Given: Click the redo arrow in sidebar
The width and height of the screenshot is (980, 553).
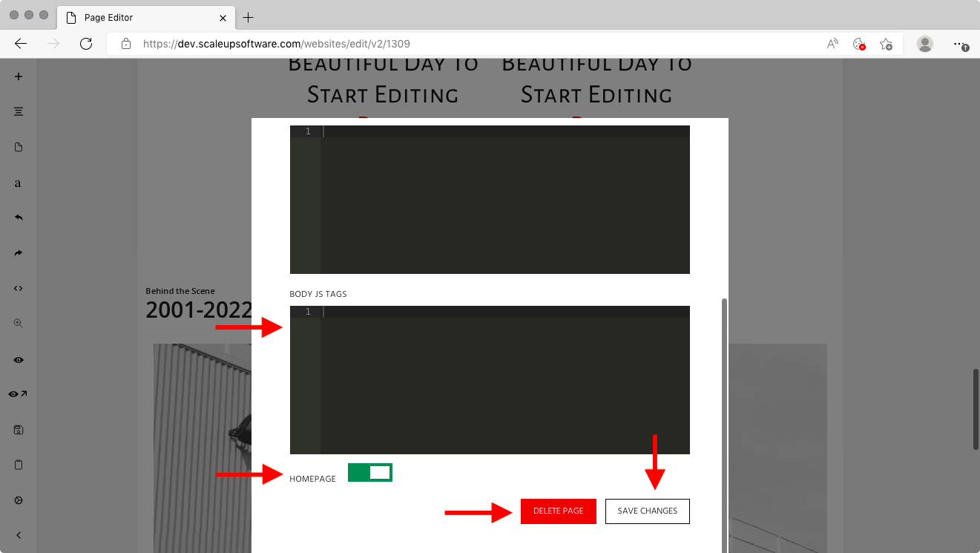Looking at the screenshot, I should [x=19, y=253].
